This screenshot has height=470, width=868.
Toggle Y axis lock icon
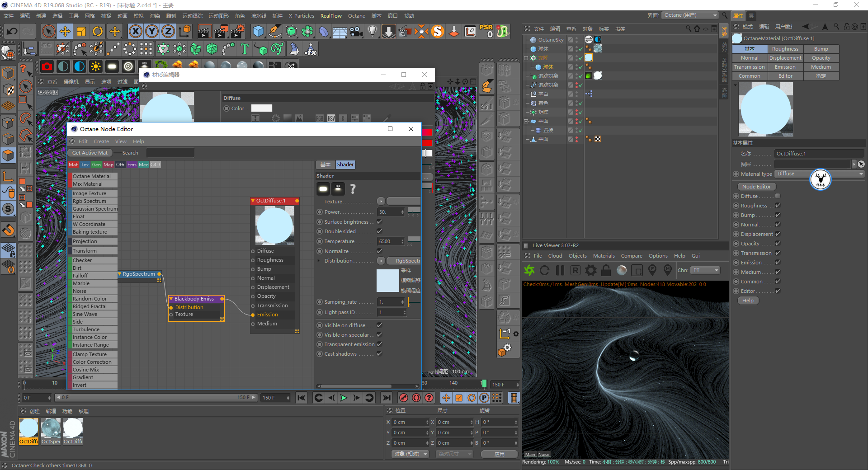(152, 31)
